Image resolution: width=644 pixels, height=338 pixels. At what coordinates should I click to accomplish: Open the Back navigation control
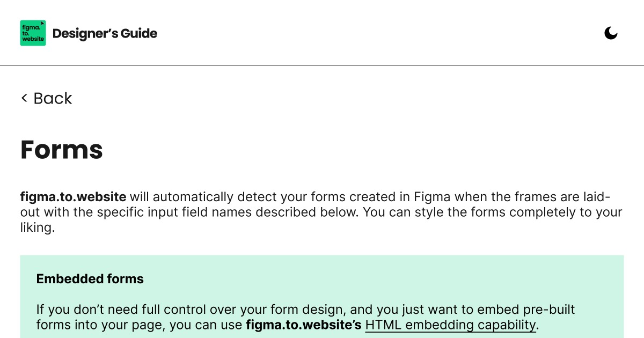click(46, 98)
